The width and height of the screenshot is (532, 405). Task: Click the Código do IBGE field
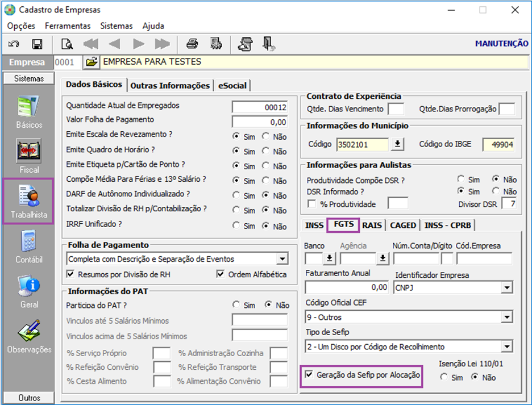pos(498,144)
